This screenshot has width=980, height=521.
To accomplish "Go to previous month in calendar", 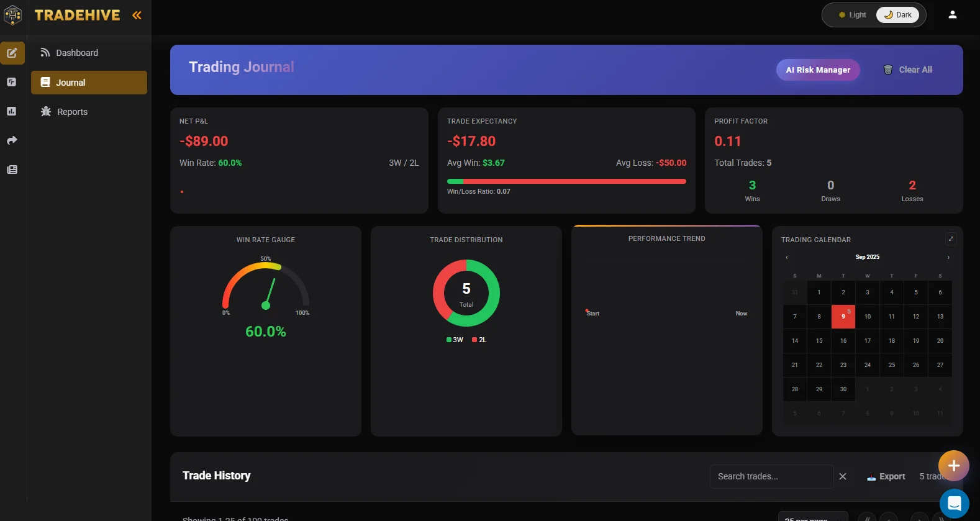I will (x=787, y=257).
